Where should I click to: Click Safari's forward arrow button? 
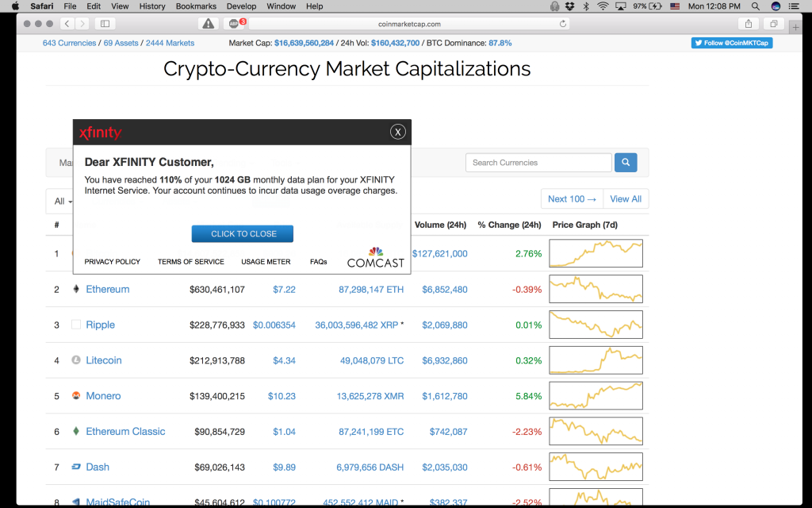tap(82, 23)
